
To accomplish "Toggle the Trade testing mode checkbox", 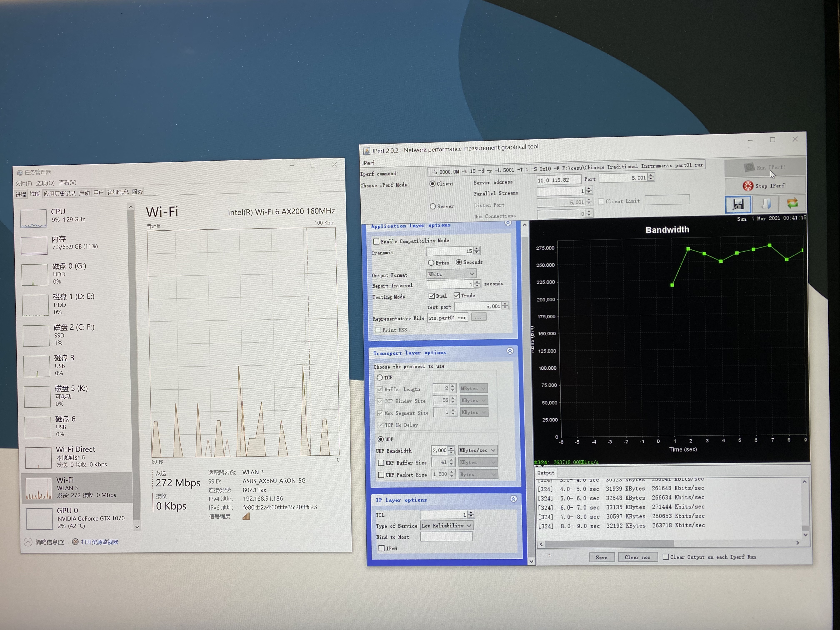I will point(456,295).
